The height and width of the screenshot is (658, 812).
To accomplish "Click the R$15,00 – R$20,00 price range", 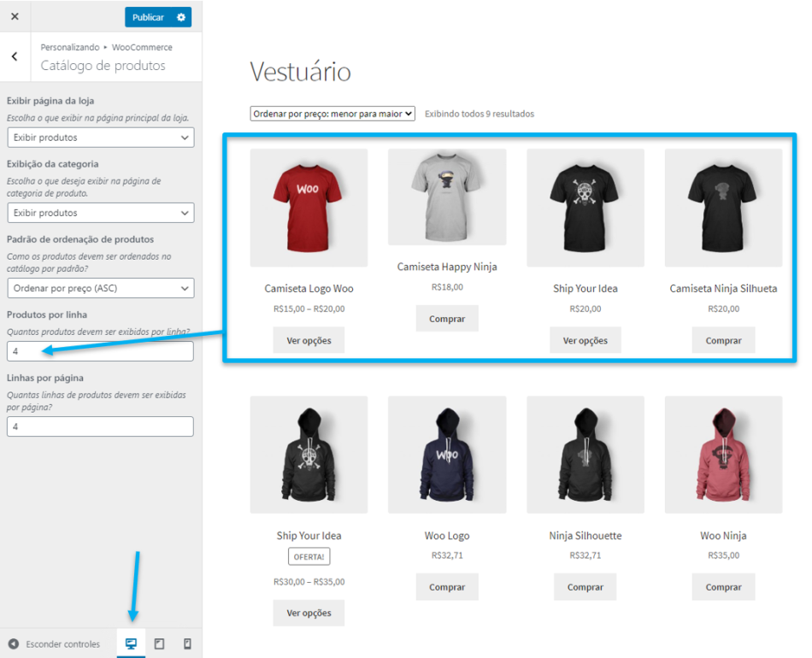I will coord(309,309).
